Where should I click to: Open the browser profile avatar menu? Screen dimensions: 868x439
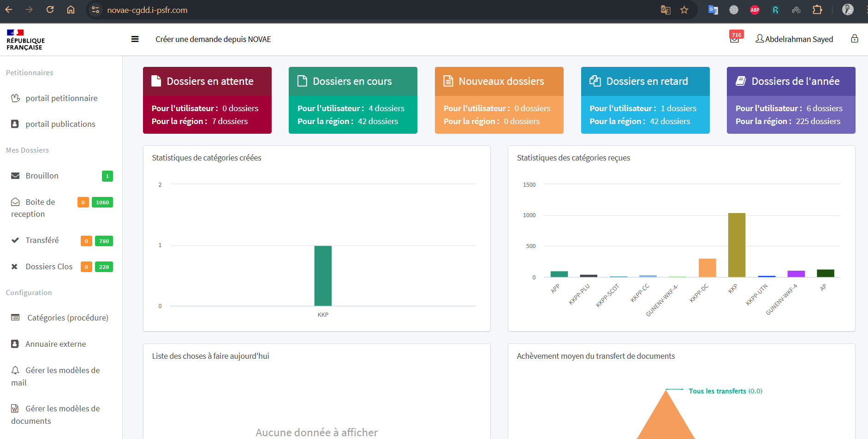pos(848,10)
